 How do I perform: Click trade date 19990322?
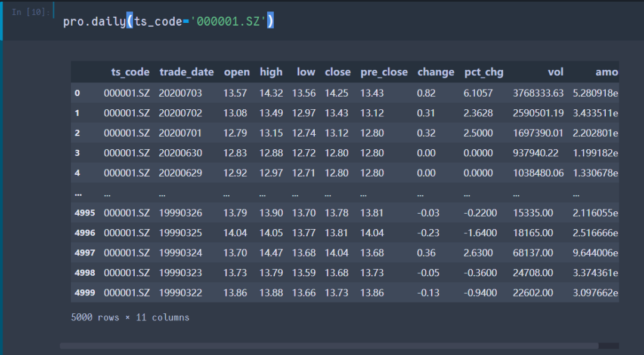[x=180, y=292]
